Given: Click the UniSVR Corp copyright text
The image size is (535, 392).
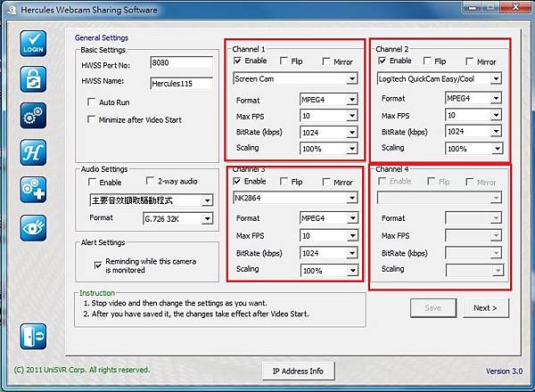Looking at the screenshot, I should click(82, 370).
